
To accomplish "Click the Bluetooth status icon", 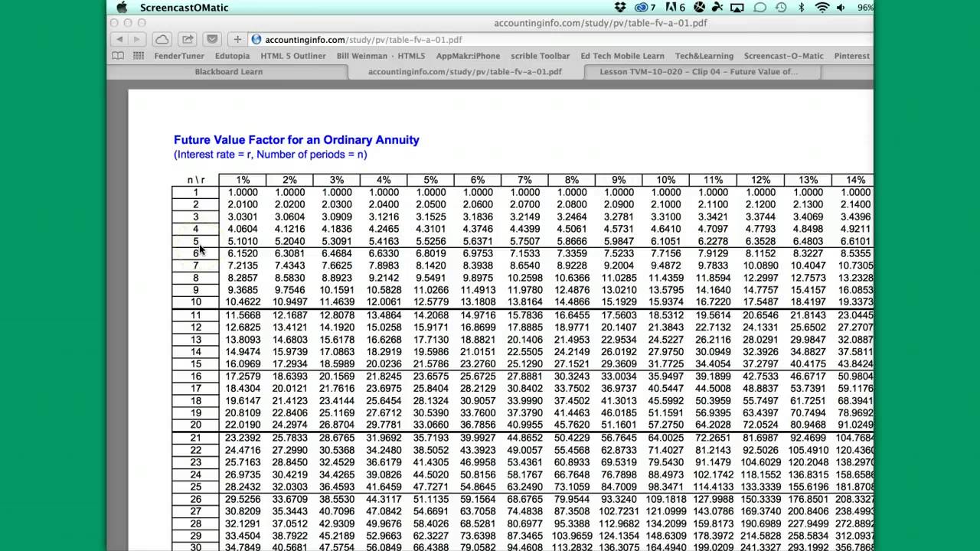I will (x=802, y=8).
